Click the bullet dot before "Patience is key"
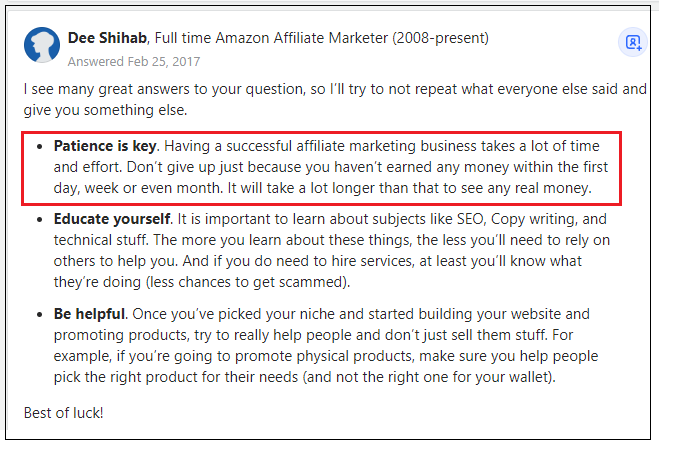The height and width of the screenshot is (470, 680). pyautogui.click(x=38, y=146)
